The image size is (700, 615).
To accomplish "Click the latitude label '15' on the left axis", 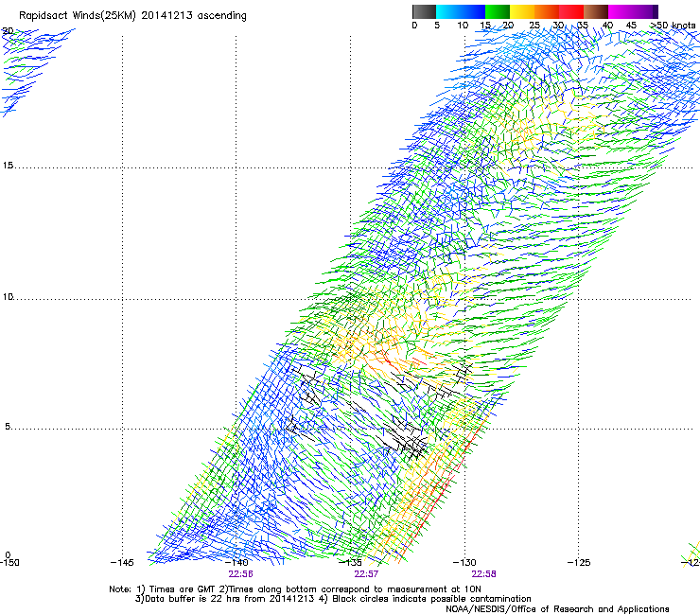I will [x=8, y=166].
